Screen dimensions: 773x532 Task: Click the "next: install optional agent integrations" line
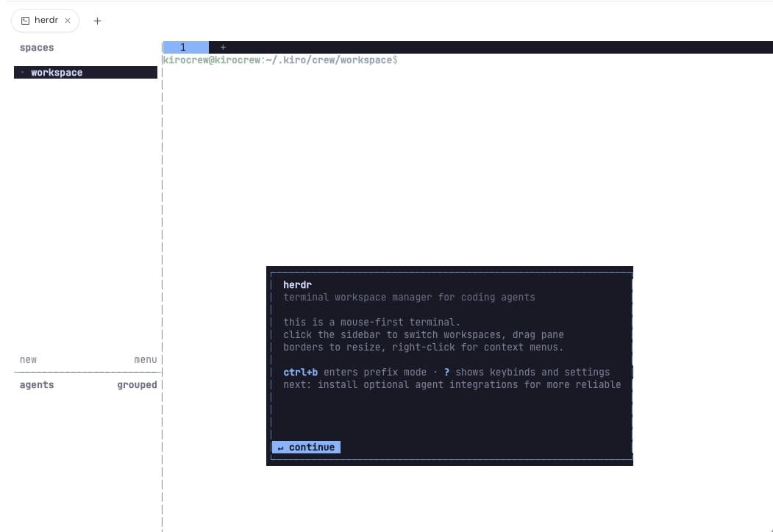pos(452,385)
